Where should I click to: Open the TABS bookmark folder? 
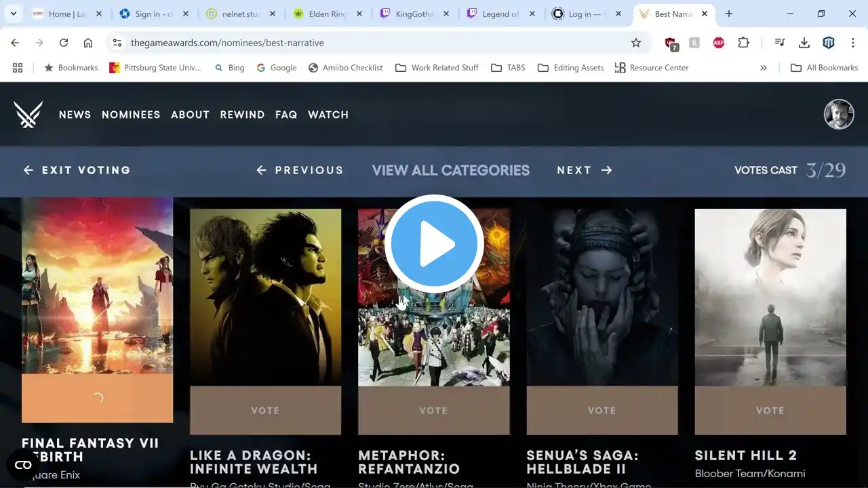pos(509,68)
